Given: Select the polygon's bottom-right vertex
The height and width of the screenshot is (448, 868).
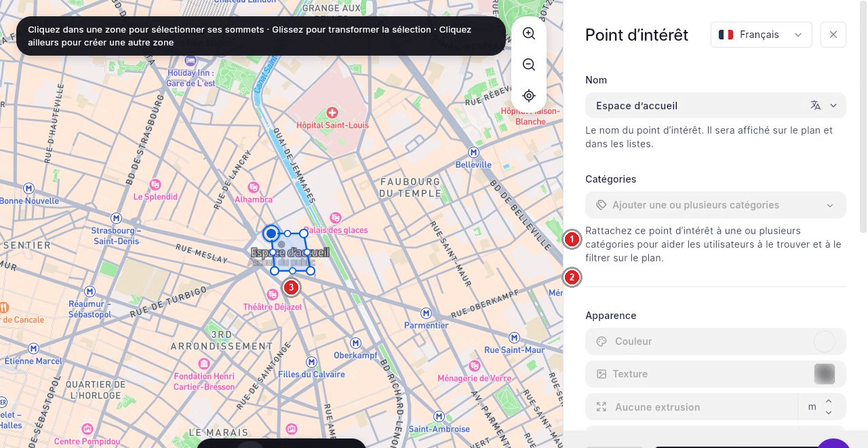Looking at the screenshot, I should pos(311,271).
